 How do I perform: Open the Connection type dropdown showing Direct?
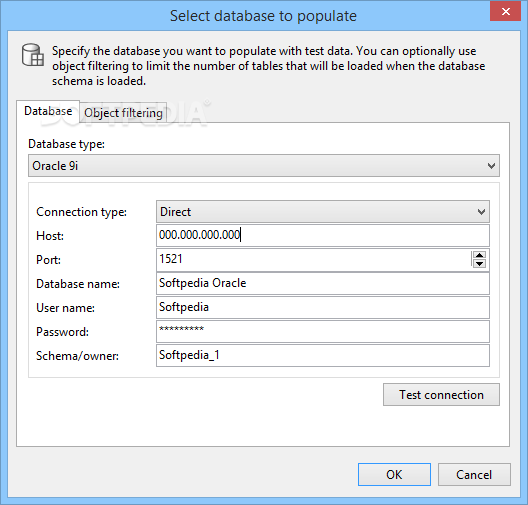pos(323,212)
